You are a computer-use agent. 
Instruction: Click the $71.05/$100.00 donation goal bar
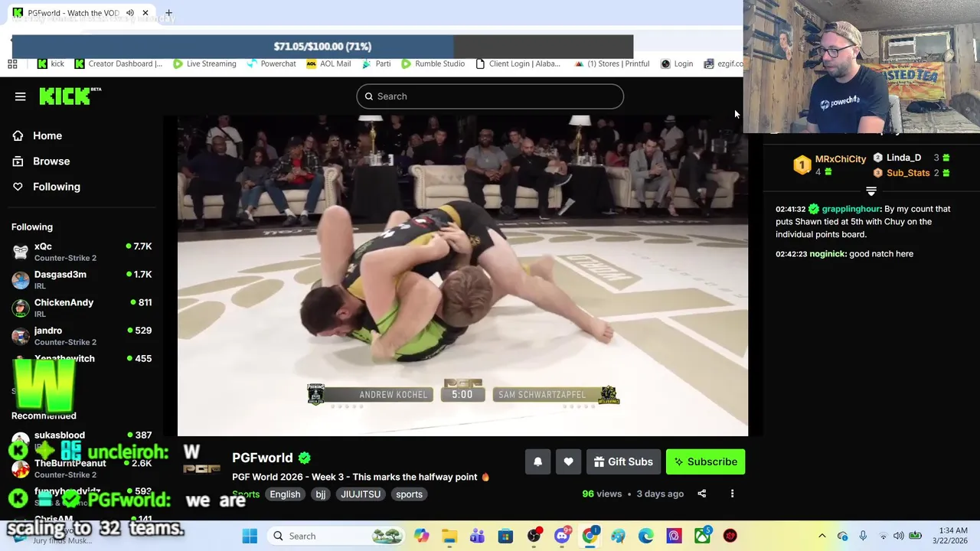(x=322, y=46)
